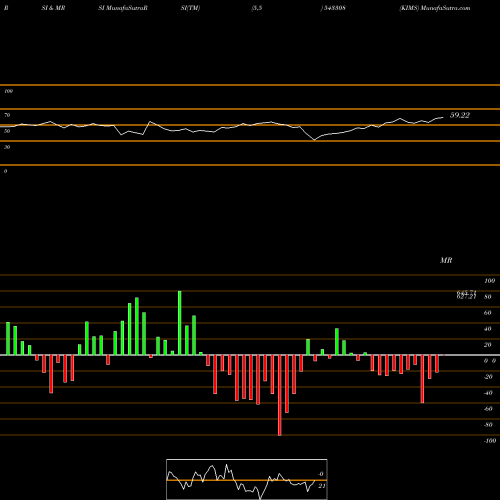Select the tallest green histogram bar
Screen dimensions: 500x500
click(180, 323)
